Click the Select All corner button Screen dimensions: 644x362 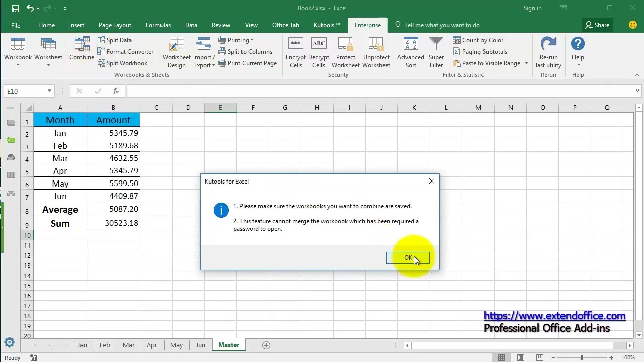click(27, 108)
